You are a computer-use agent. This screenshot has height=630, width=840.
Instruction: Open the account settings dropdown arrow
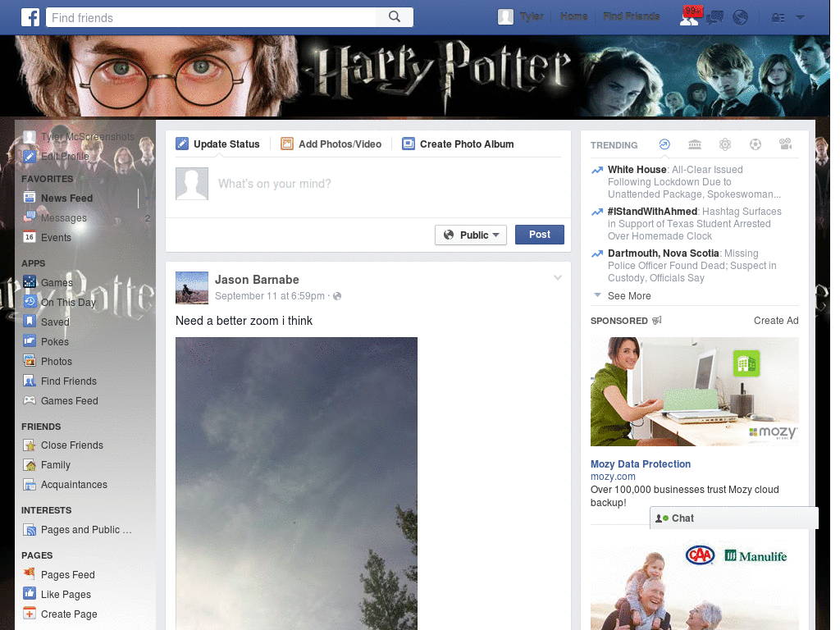798,17
